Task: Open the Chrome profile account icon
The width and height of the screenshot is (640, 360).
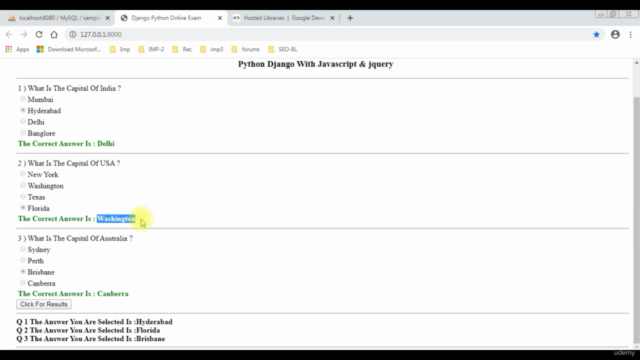Action: (x=615, y=35)
